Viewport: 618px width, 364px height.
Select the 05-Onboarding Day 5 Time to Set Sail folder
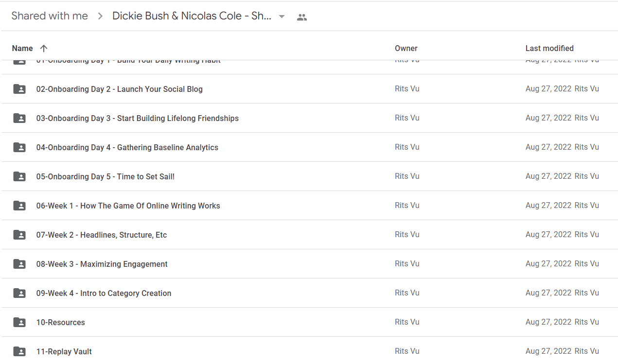pyautogui.click(x=309, y=176)
